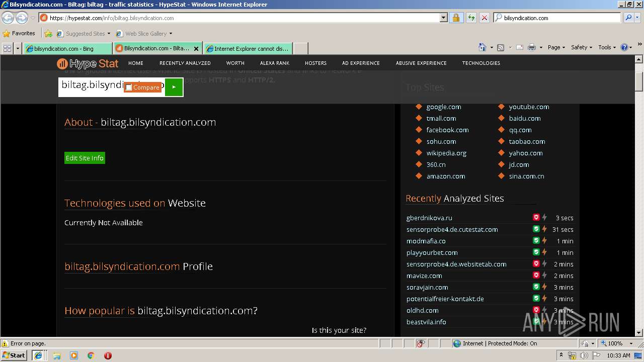The width and height of the screenshot is (644, 362).
Task: Click the volume speaker tray icon
Action: pos(584,355)
